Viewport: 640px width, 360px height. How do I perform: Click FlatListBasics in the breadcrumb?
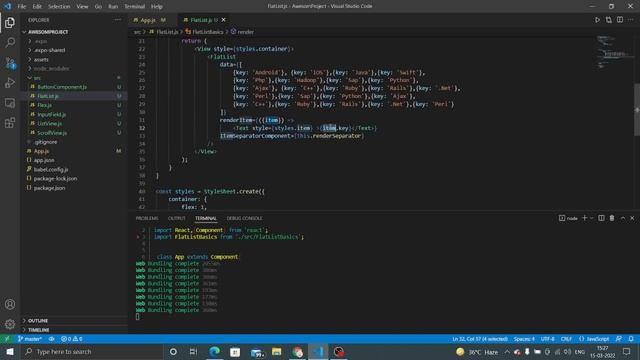click(208, 32)
